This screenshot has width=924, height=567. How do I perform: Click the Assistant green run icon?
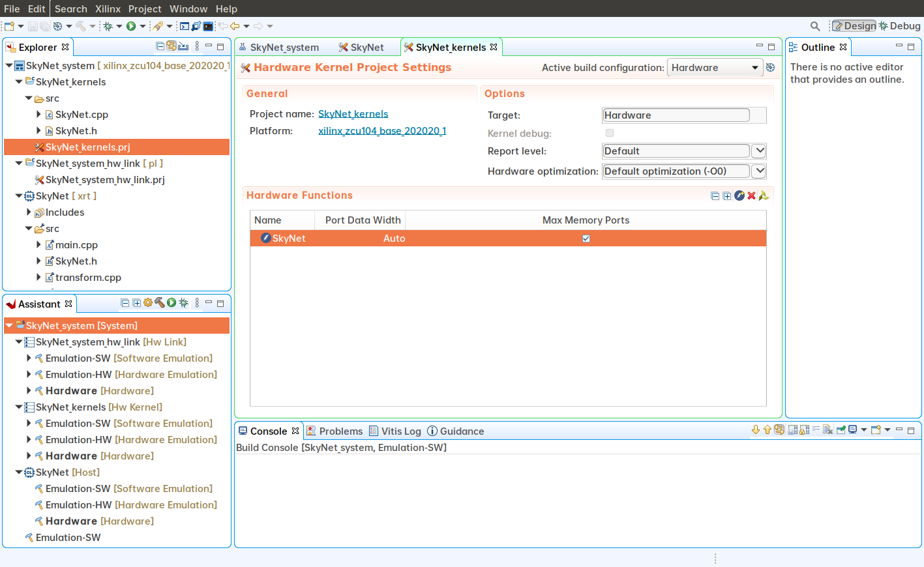point(171,303)
